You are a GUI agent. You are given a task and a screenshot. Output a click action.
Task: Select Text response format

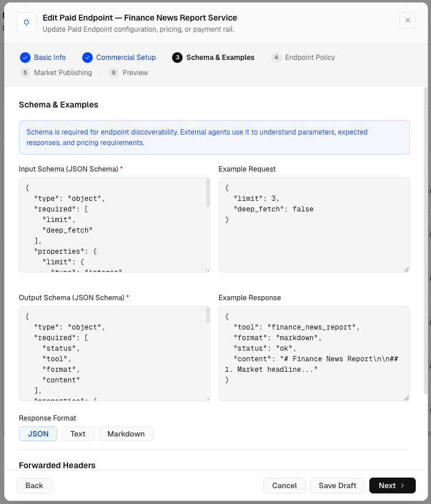click(78, 434)
